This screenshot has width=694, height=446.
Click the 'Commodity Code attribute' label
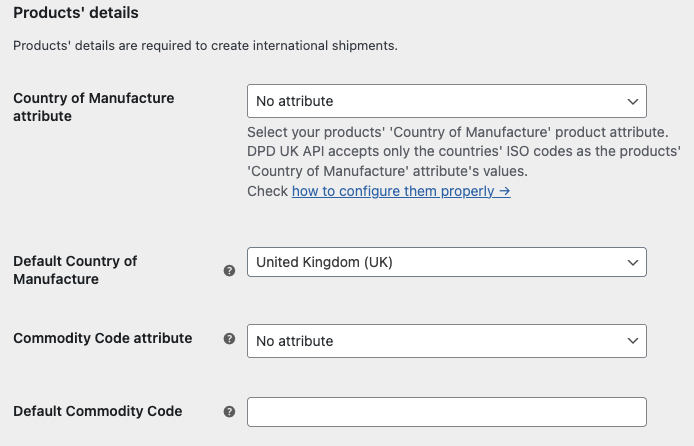click(x=102, y=338)
